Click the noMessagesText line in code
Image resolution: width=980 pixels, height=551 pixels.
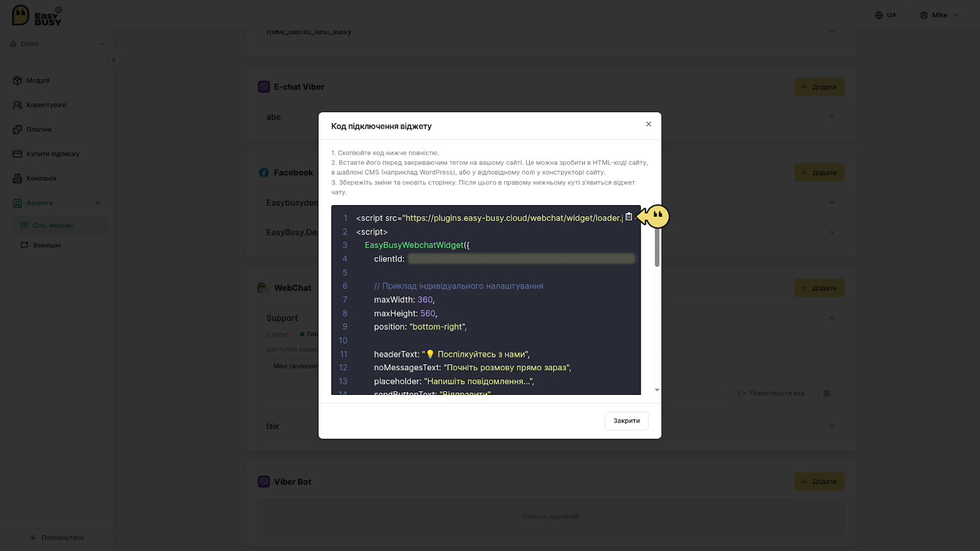point(472,368)
